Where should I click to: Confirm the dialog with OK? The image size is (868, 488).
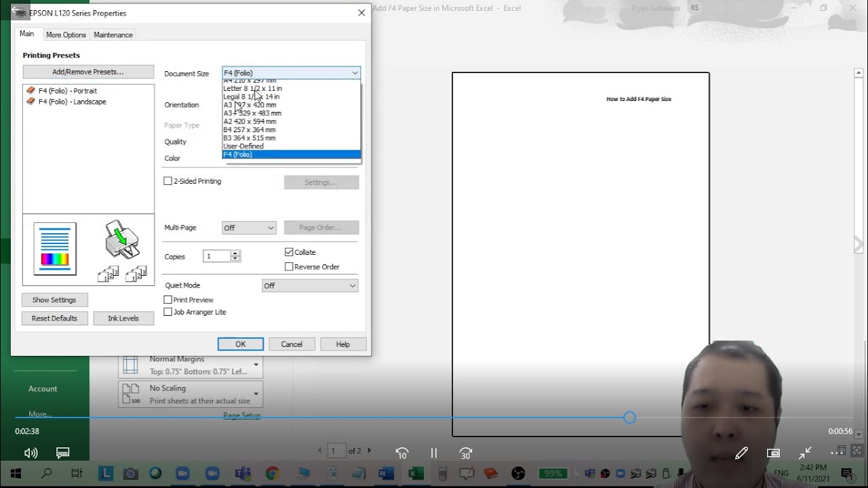tap(240, 344)
